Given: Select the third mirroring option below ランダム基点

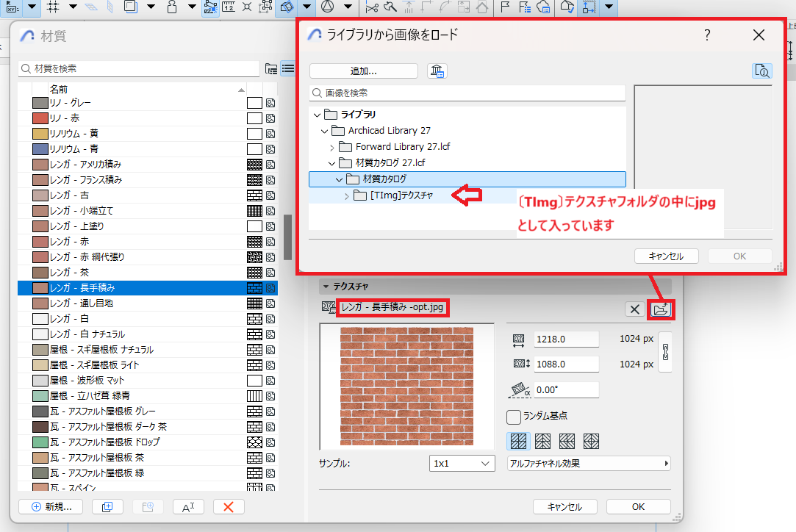Looking at the screenshot, I should [567, 441].
